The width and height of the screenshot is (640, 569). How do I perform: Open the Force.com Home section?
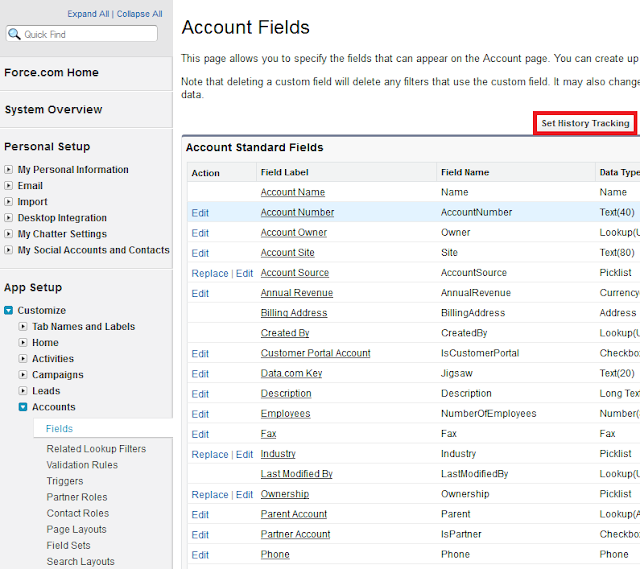pyautogui.click(x=51, y=72)
